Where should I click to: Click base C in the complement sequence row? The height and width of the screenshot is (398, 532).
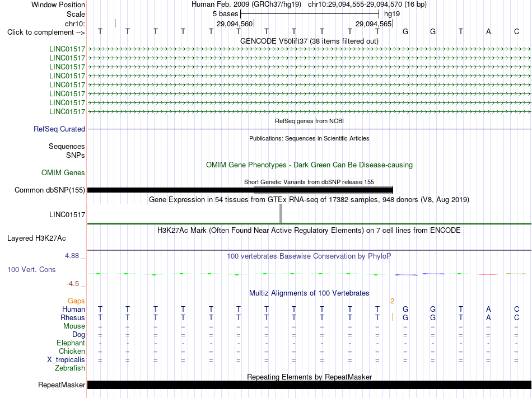(x=516, y=31)
